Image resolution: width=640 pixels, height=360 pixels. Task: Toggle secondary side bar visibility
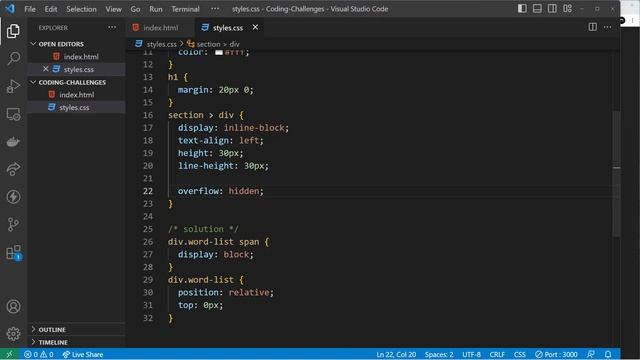(552, 9)
